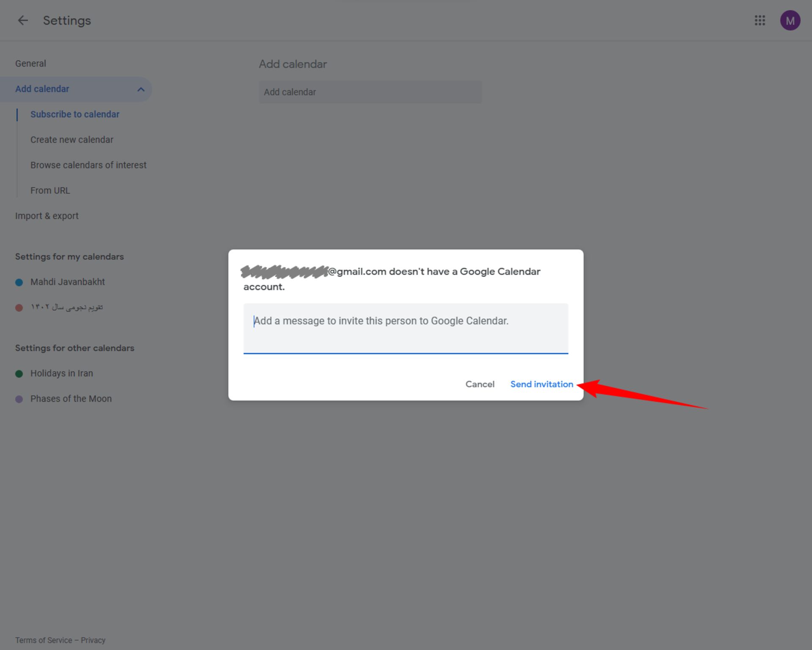Open Browse calendars of interest
812x650 pixels.
88,165
